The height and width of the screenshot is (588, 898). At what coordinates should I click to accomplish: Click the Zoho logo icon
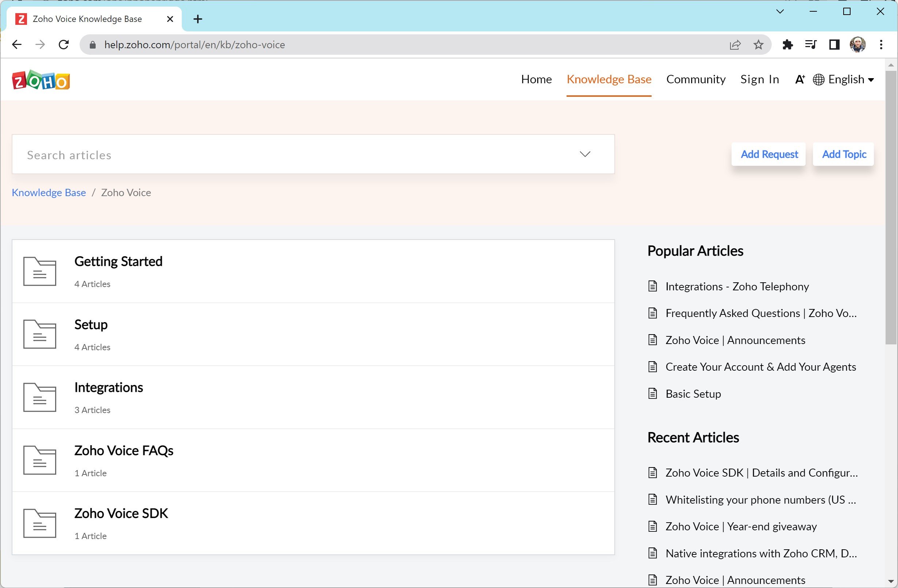click(x=41, y=79)
